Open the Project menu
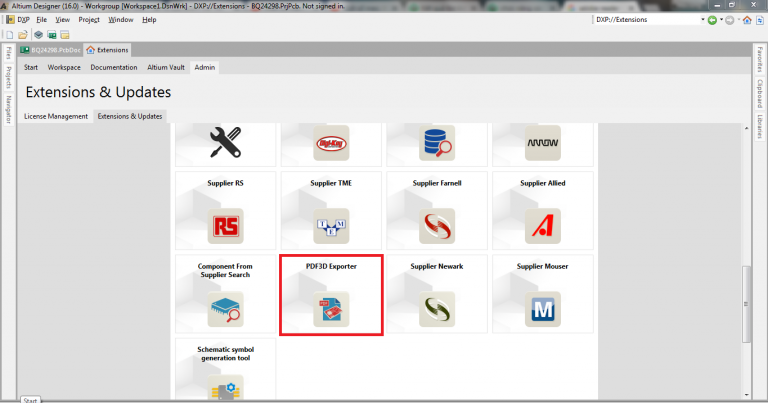This screenshot has height=403, width=768. [x=89, y=20]
